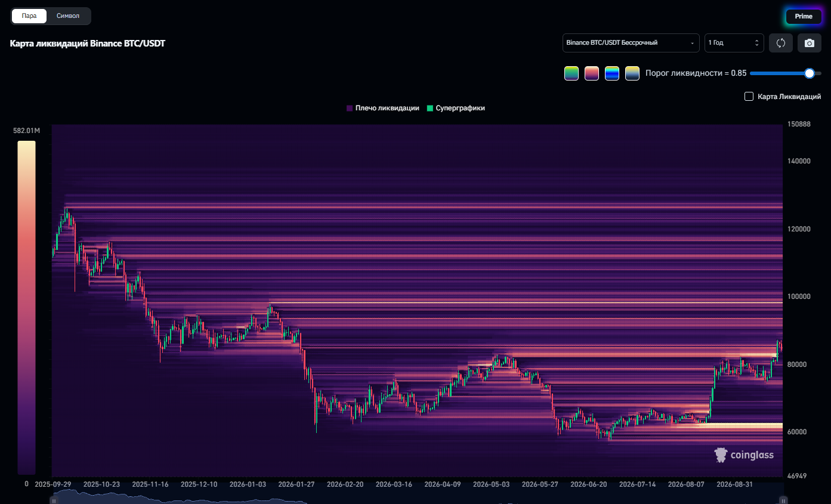Click the up-down arrows of the 1 Год period selector
The image size is (831, 504).
757,43
